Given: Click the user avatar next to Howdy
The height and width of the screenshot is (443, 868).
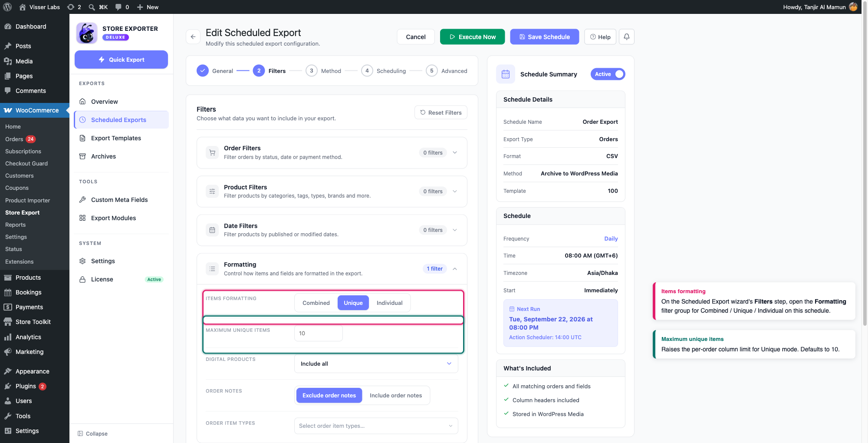Looking at the screenshot, I should coord(853,7).
